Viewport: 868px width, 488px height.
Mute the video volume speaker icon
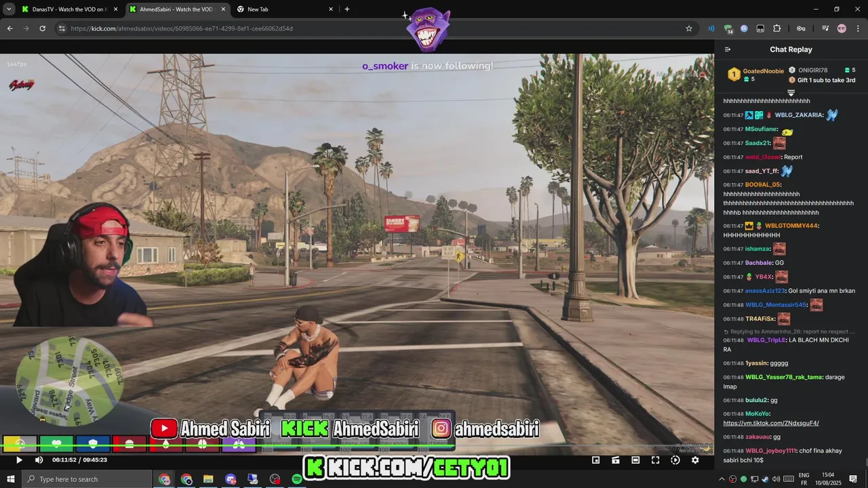(39, 460)
